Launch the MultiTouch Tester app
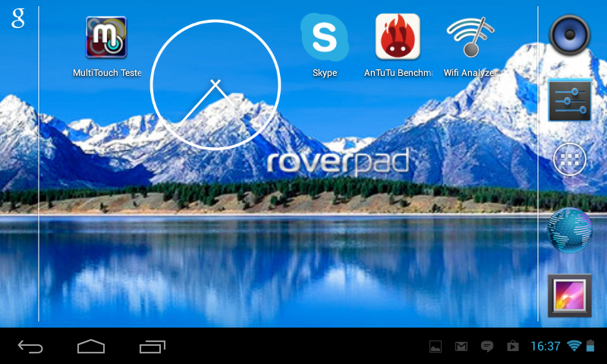This screenshot has height=364, width=607. (106, 37)
